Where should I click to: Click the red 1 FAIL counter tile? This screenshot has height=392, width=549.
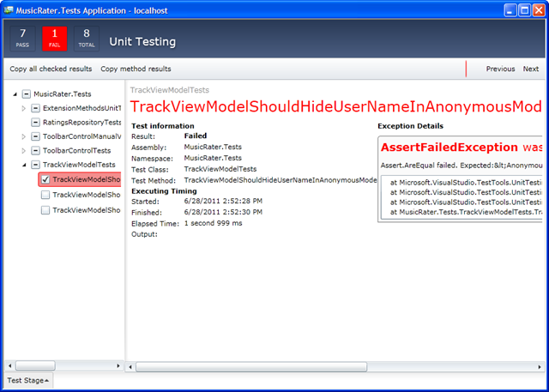[x=55, y=39]
